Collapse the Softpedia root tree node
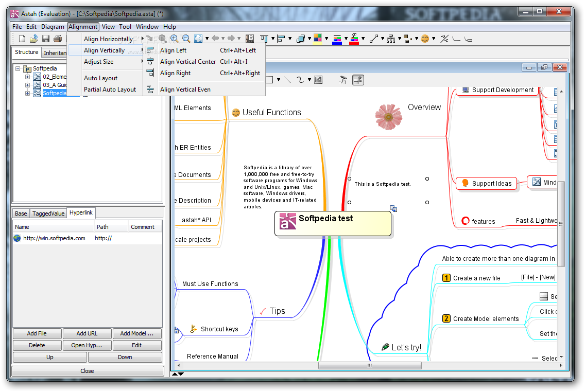The image size is (585, 392). (x=18, y=68)
